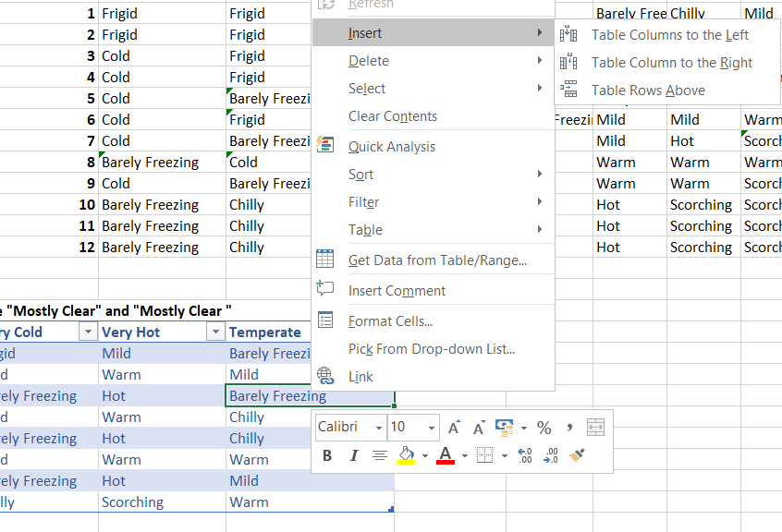Apply Accounting Number Format
This screenshot has width=782, height=532.
point(504,427)
